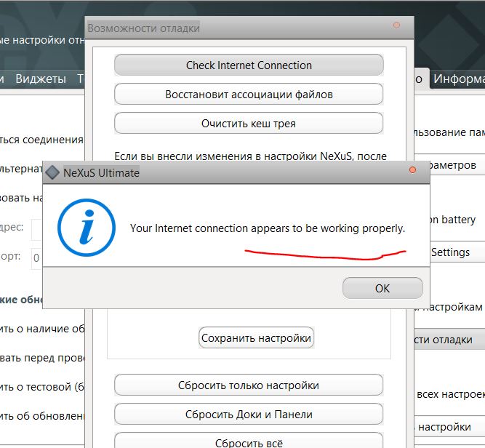Click the Check Internet Connection button
The image size is (485, 448).
pyautogui.click(x=249, y=65)
